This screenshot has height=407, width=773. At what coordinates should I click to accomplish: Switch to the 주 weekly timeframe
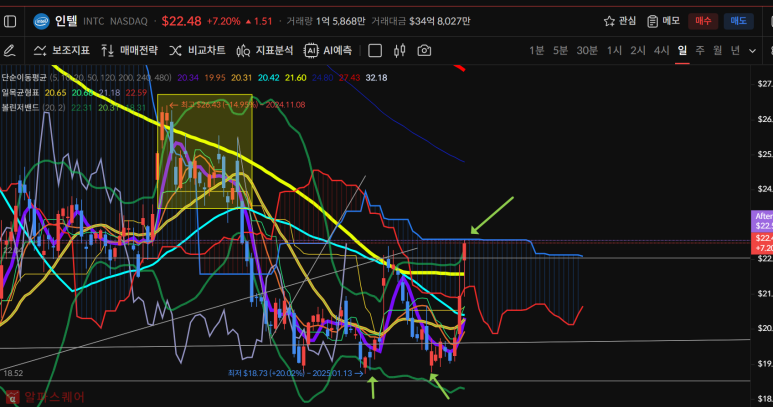click(700, 50)
